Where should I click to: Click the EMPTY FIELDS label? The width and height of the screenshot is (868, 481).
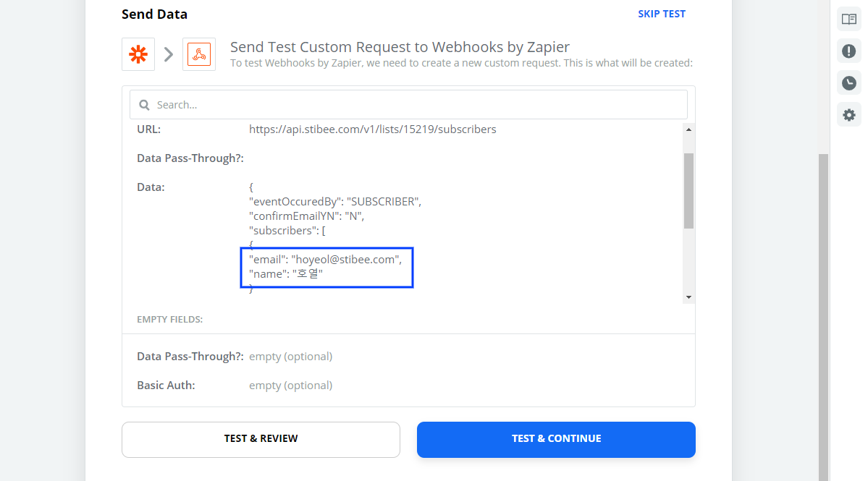170,320
